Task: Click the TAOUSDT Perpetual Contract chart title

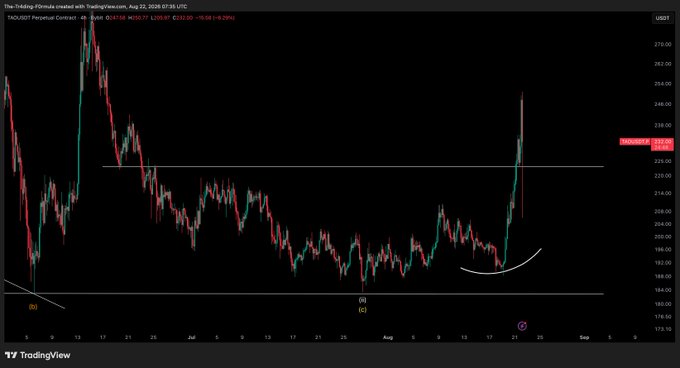Action: click(42, 18)
